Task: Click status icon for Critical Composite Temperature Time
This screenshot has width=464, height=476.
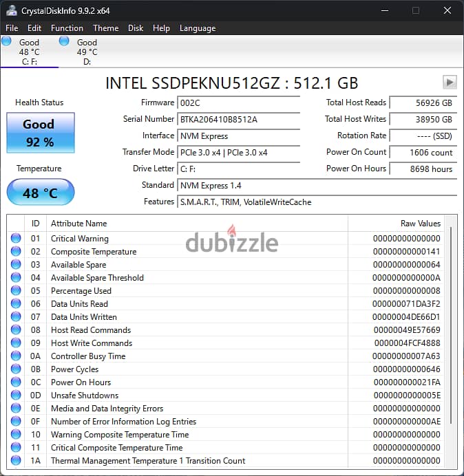Action: click(16, 447)
